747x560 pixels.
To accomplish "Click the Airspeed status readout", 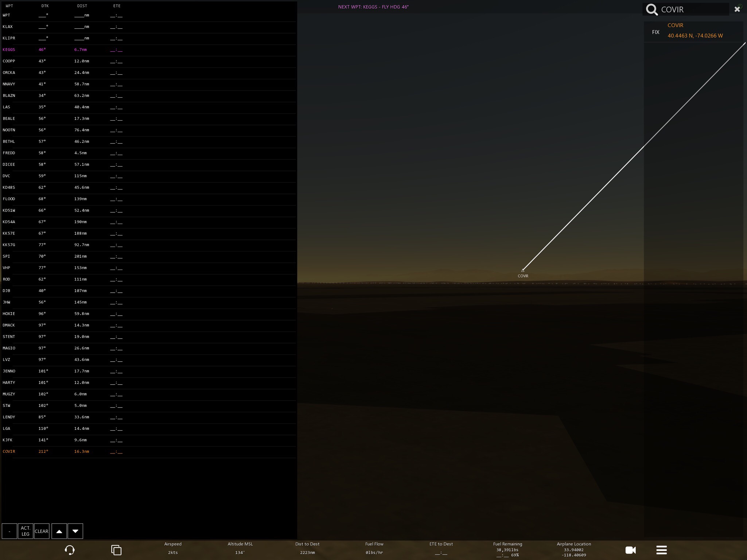I will click(x=173, y=548).
